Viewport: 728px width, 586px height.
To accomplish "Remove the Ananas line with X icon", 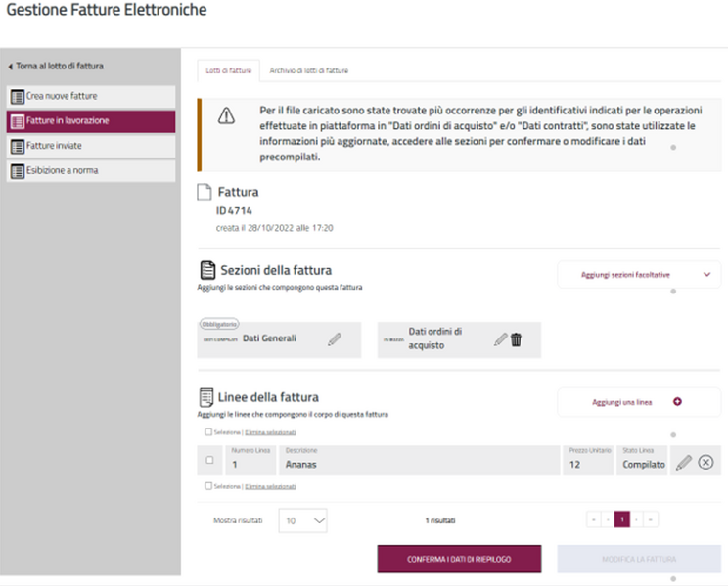I will tap(705, 462).
